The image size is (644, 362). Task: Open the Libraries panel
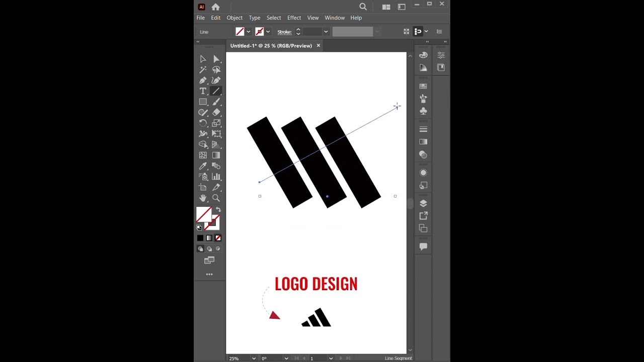441,67
